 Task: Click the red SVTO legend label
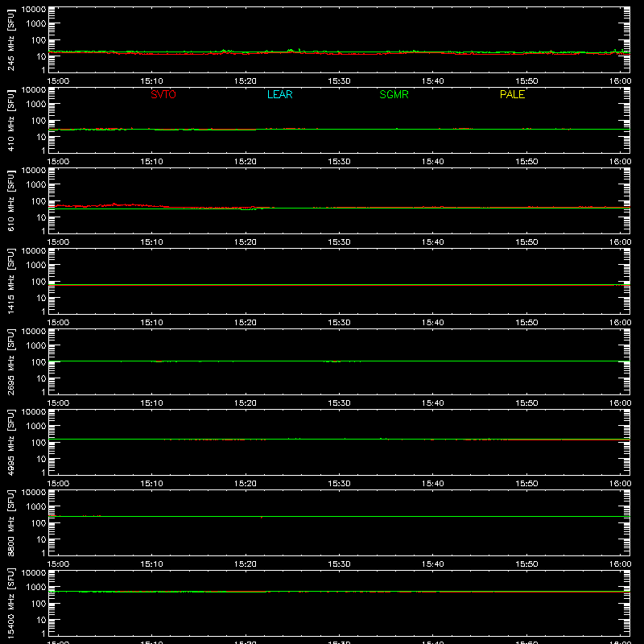[163, 94]
